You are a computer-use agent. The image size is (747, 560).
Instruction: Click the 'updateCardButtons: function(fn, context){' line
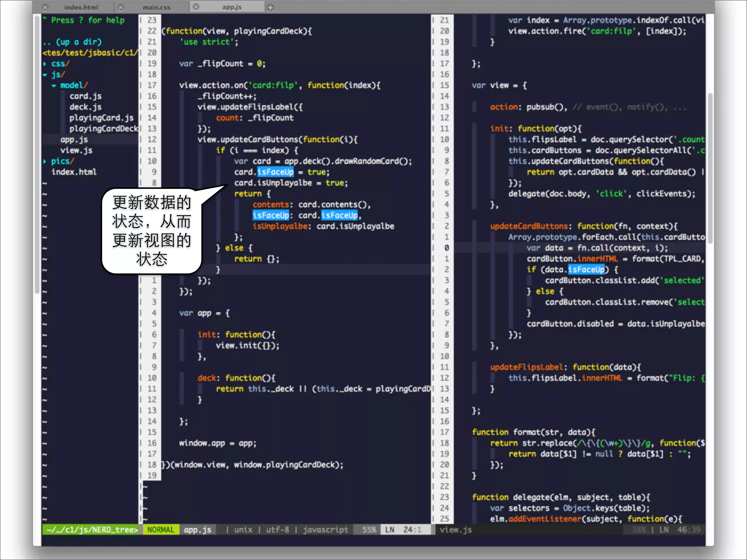[x=584, y=226]
